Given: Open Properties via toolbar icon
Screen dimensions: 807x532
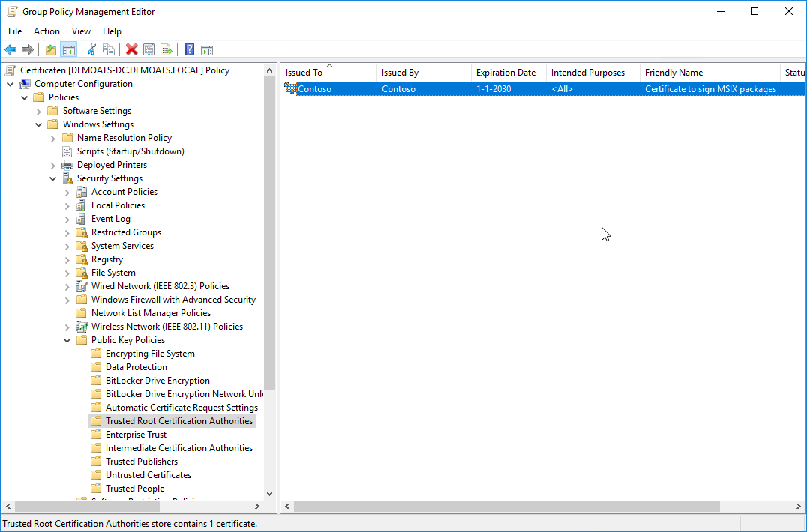Looking at the screenshot, I should 149,50.
